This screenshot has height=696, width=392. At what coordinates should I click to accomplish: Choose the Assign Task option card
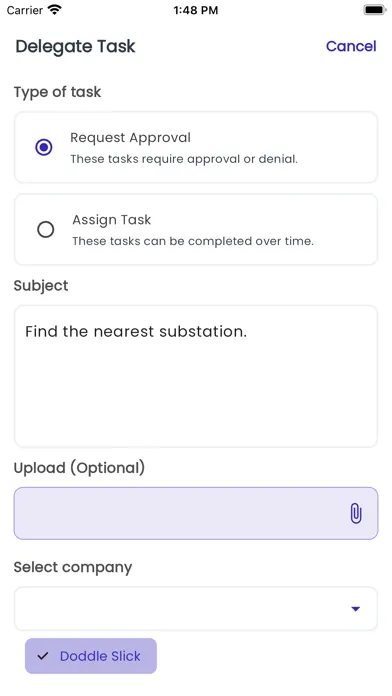(196, 229)
